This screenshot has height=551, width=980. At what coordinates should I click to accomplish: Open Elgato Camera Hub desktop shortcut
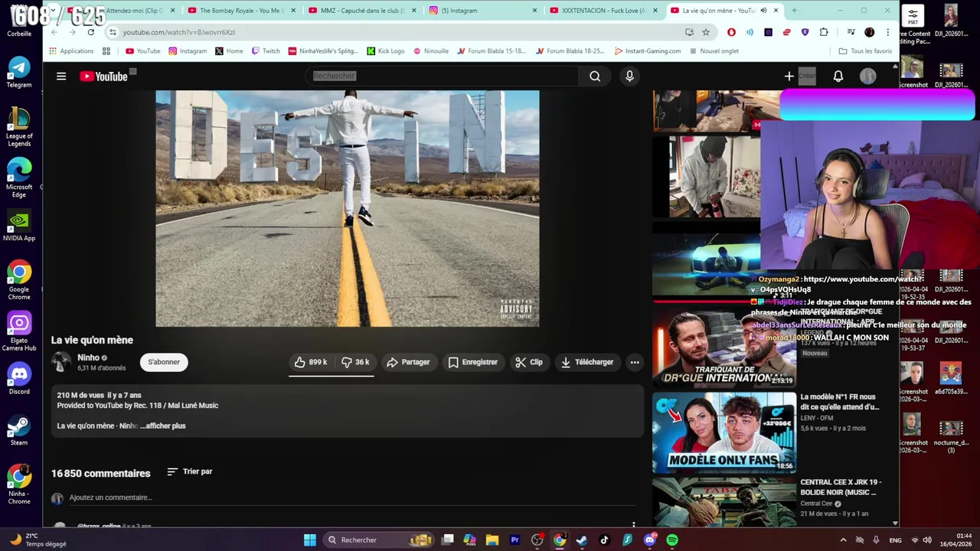pyautogui.click(x=19, y=332)
